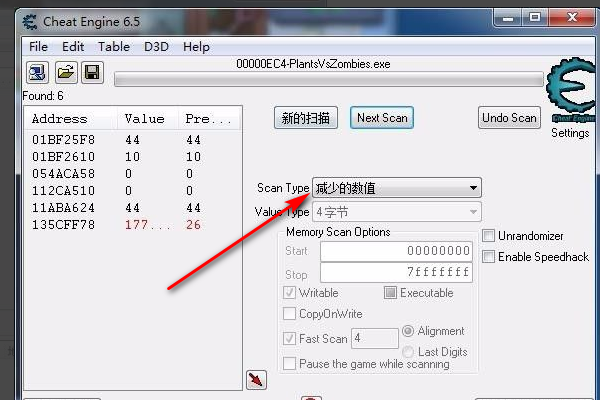
Task: Enable the Unrandomizer checkbox
Action: click(488, 236)
